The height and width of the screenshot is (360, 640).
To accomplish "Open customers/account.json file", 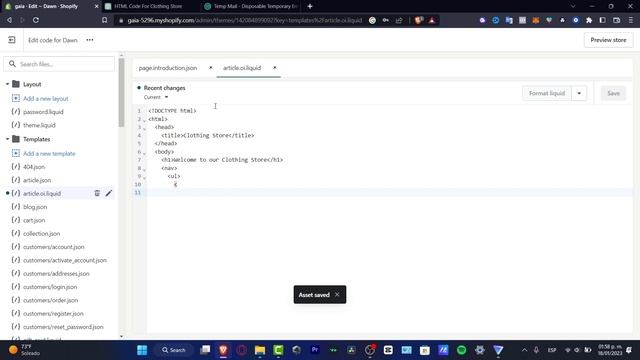I will click(53, 247).
